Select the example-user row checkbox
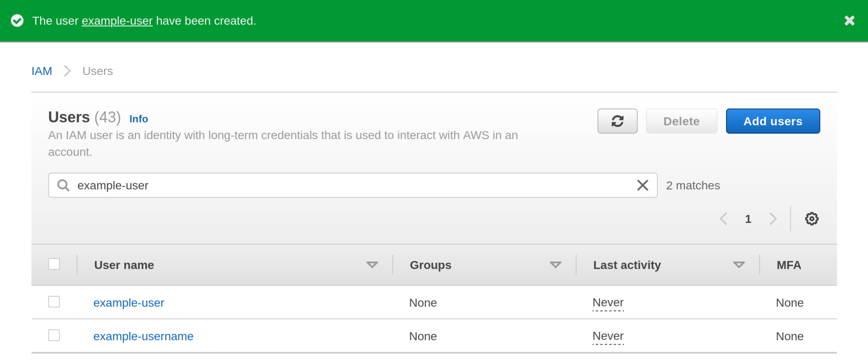 click(x=54, y=302)
